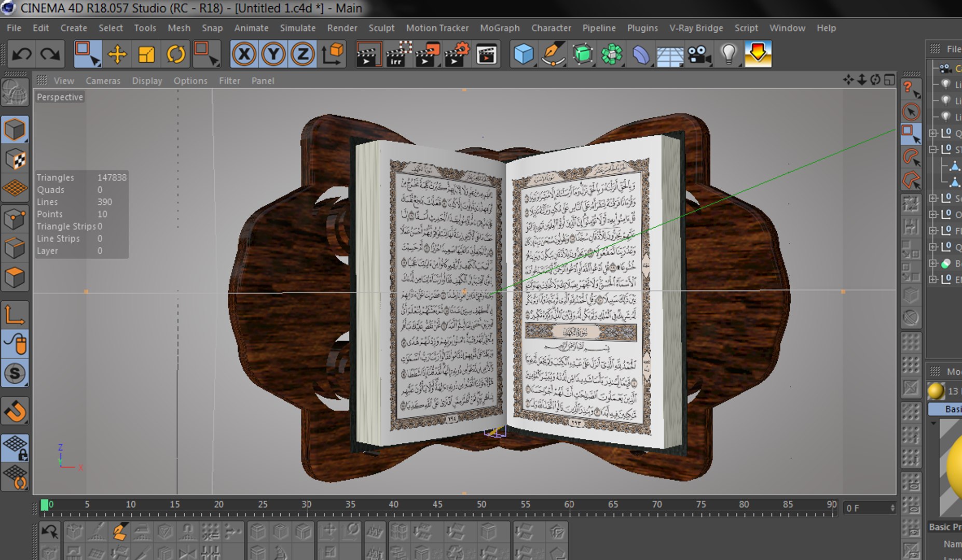962x560 pixels.
Task: Click the orange download arrow plugin icon
Action: tap(758, 54)
